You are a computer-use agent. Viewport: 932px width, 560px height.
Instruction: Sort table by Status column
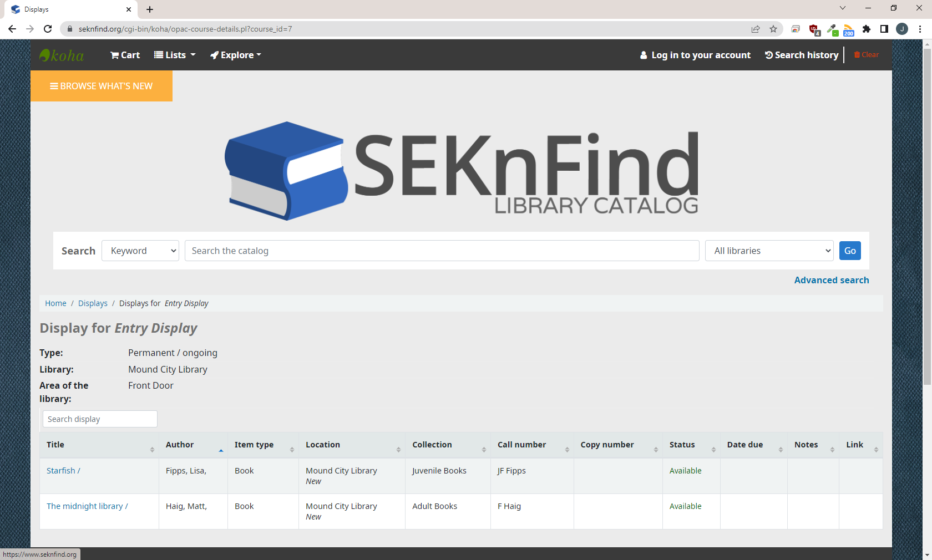click(x=692, y=445)
